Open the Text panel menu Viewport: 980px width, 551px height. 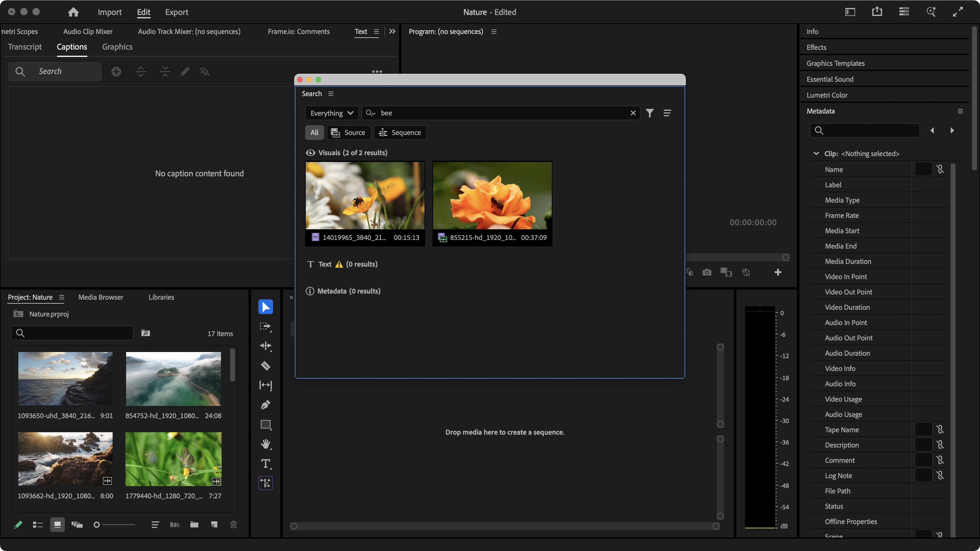(x=376, y=32)
